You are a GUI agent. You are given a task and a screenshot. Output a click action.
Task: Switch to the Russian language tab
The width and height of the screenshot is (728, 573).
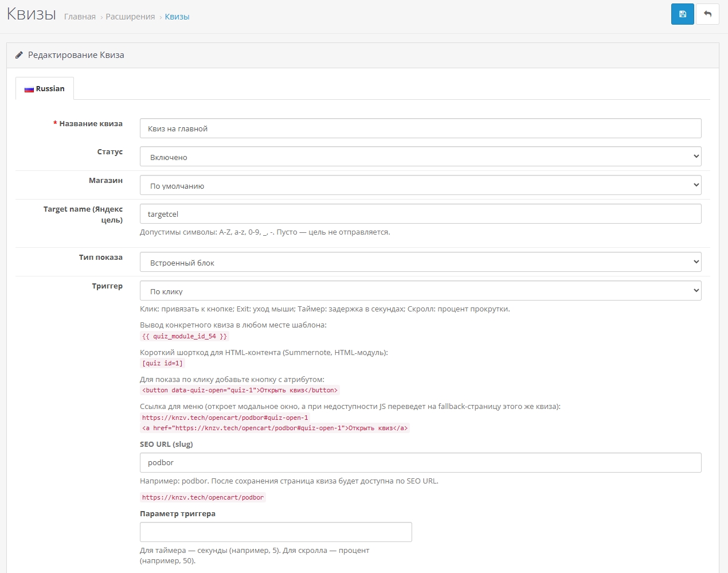50,89
